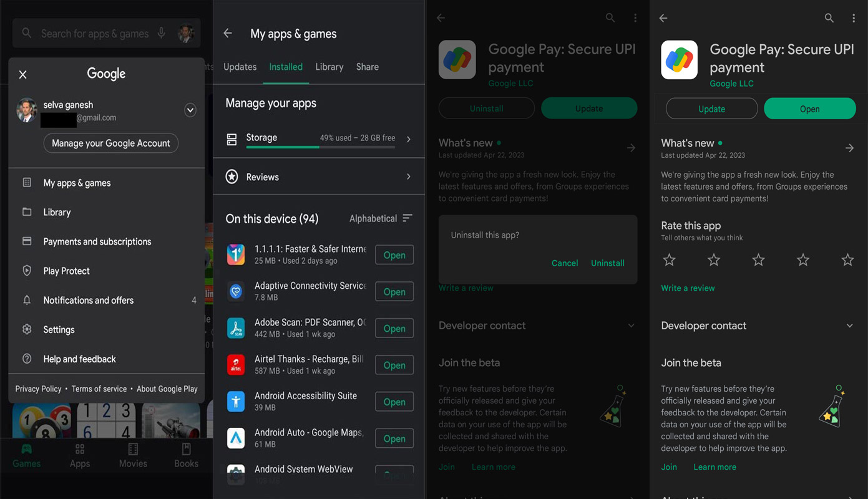Click the Adaptive Connectivity Services icon
Screen dimensions: 868x499
point(236,291)
